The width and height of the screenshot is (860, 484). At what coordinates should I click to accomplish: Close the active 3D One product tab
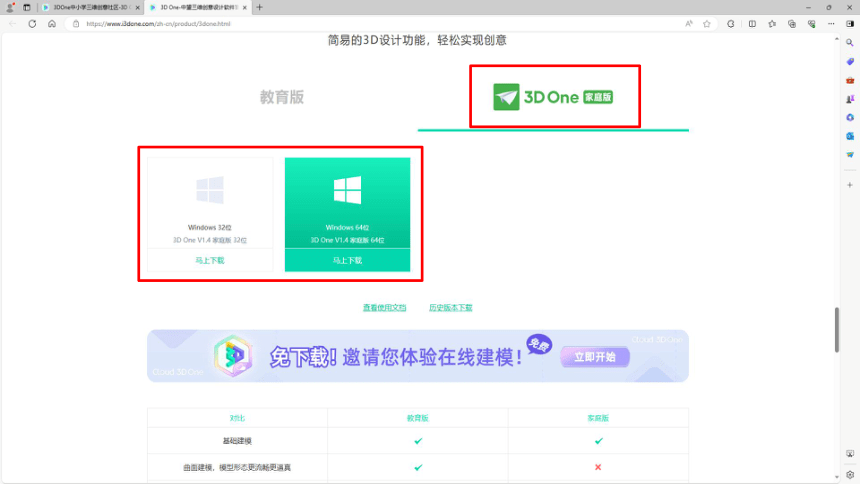(x=245, y=8)
